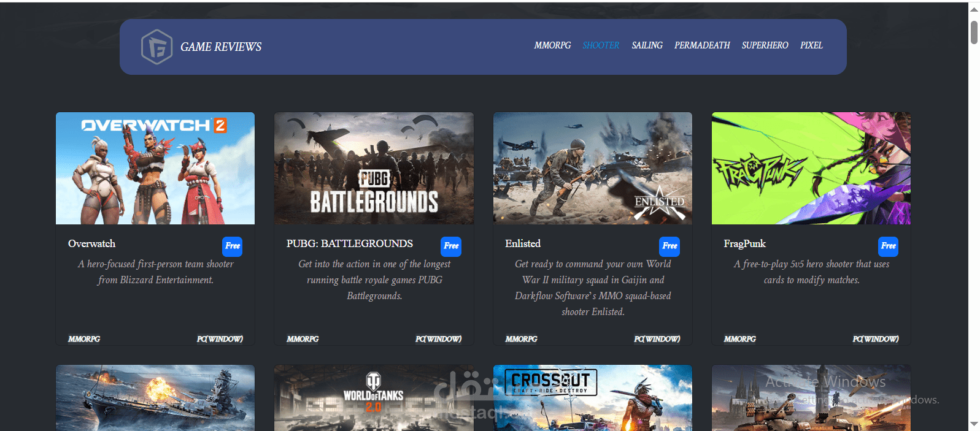Choose the PIXEL category

811,45
